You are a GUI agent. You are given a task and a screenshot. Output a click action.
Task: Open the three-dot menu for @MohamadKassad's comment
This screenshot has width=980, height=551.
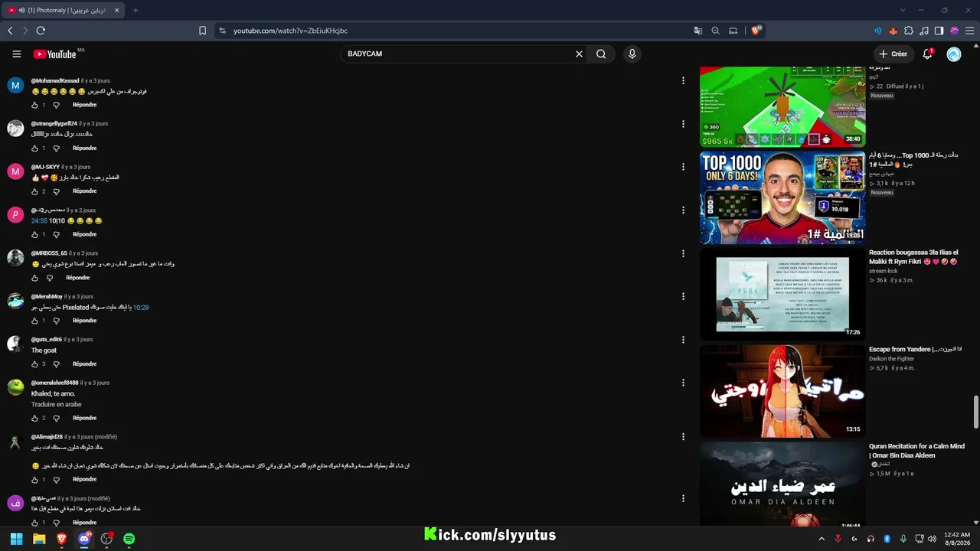[683, 80]
